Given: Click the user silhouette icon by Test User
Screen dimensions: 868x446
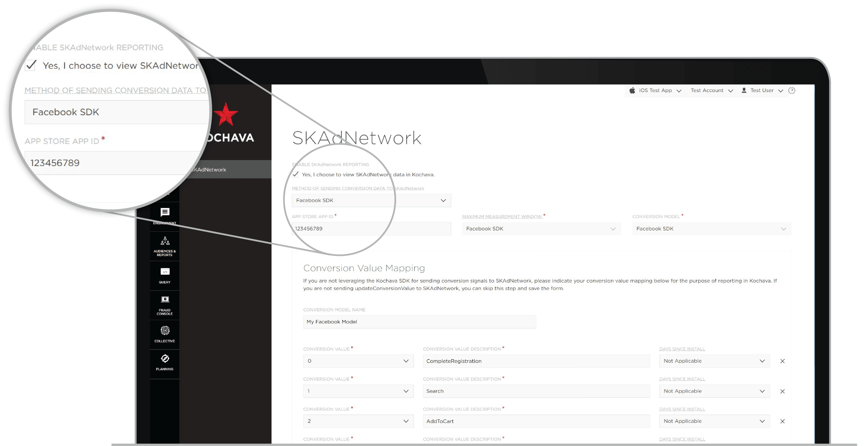Looking at the screenshot, I should 744,90.
